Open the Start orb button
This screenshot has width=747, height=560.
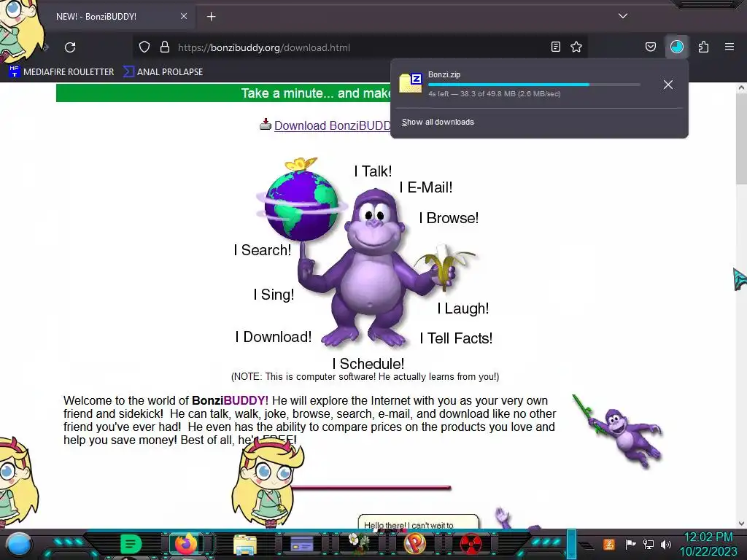(18, 544)
